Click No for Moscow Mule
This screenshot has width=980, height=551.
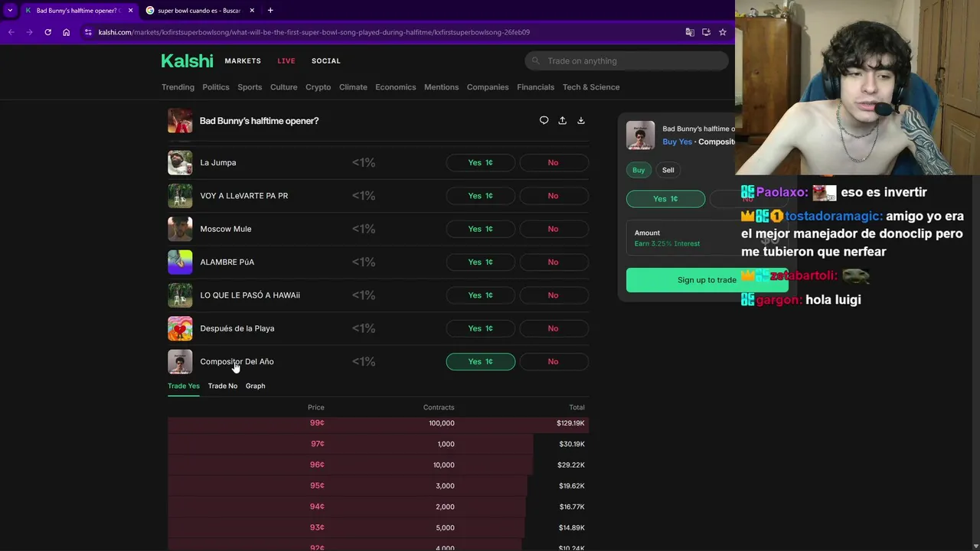tap(554, 229)
